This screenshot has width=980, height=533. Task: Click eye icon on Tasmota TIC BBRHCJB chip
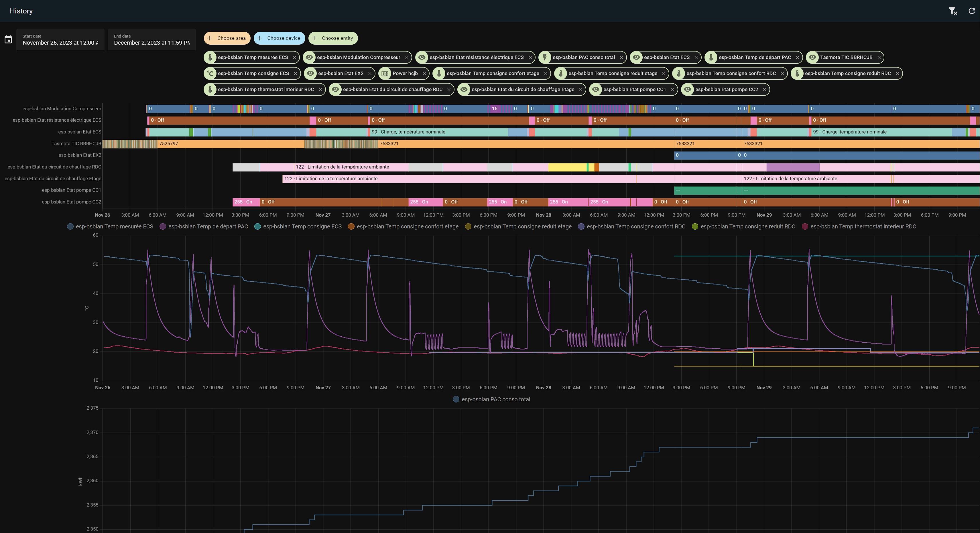pos(812,58)
